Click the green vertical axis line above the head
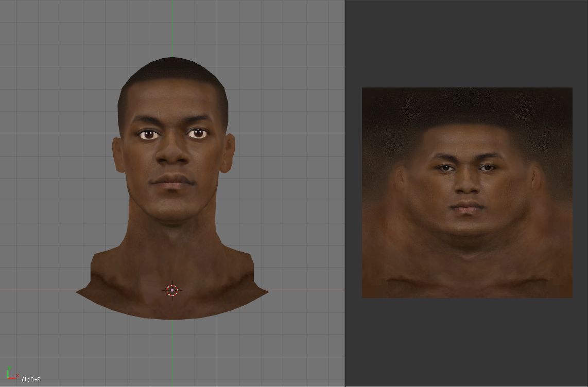Screen dimensions: 588x387 172,26
